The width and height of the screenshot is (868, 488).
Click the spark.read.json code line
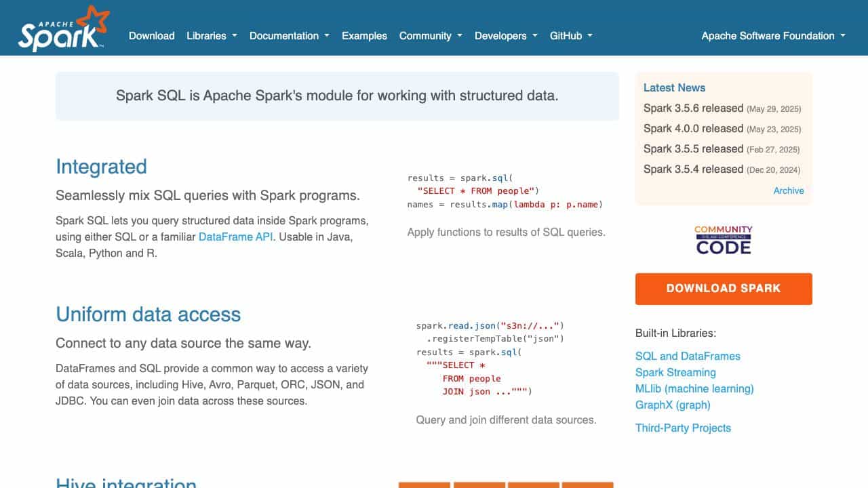(x=490, y=326)
